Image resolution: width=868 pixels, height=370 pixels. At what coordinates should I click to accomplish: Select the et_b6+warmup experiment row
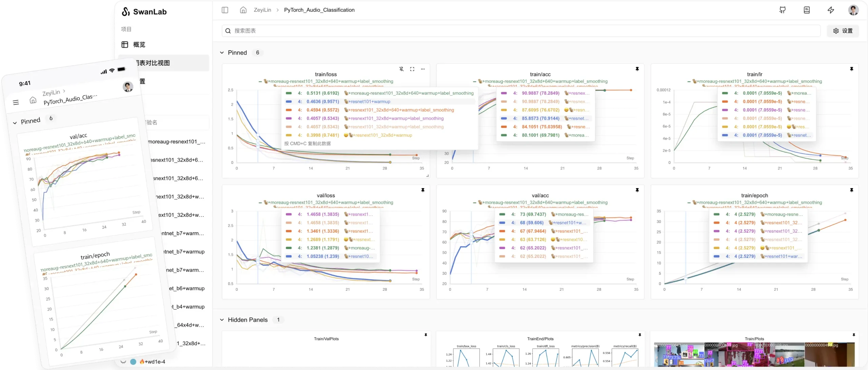click(x=187, y=288)
